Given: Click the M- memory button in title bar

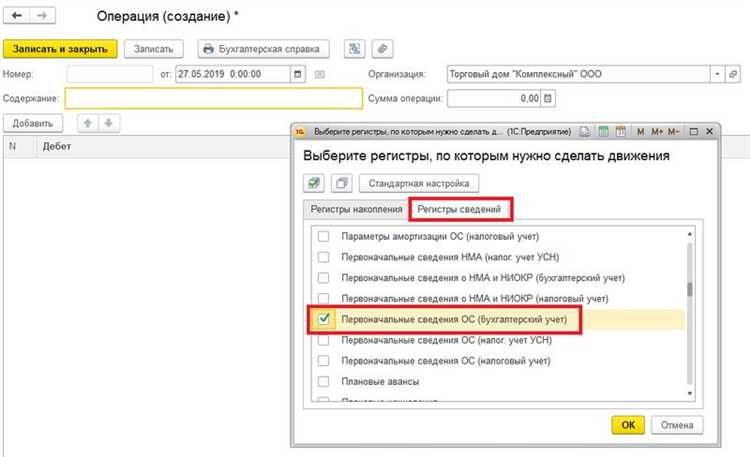Looking at the screenshot, I should coord(673,132).
